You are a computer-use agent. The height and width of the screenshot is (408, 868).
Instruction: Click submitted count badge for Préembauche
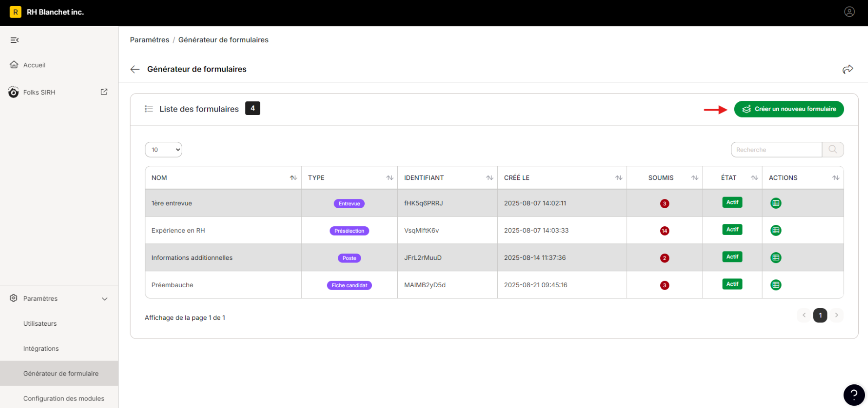click(x=664, y=285)
